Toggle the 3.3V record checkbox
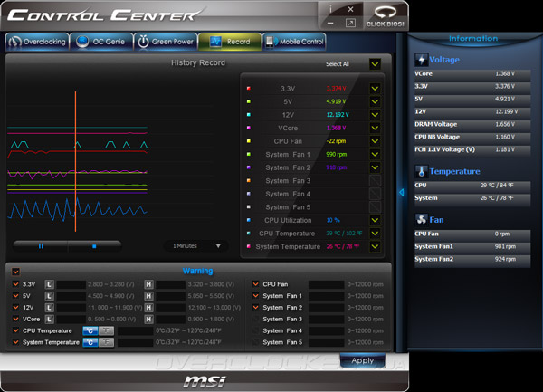 tap(375, 89)
